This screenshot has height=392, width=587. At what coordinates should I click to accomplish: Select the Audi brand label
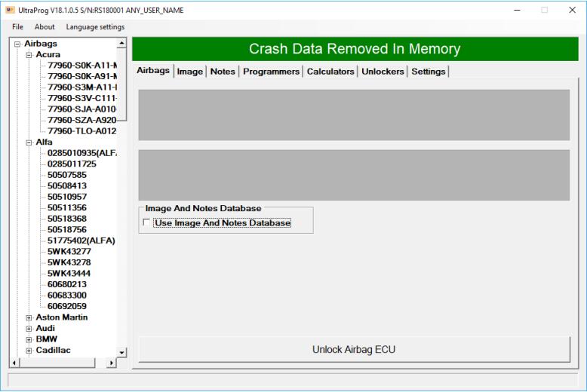click(x=45, y=328)
